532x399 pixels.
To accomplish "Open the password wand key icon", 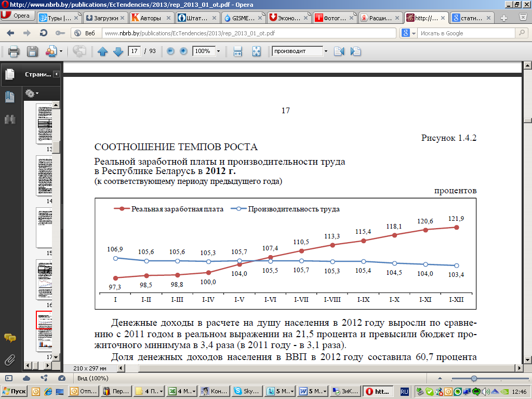I will 60,33.
